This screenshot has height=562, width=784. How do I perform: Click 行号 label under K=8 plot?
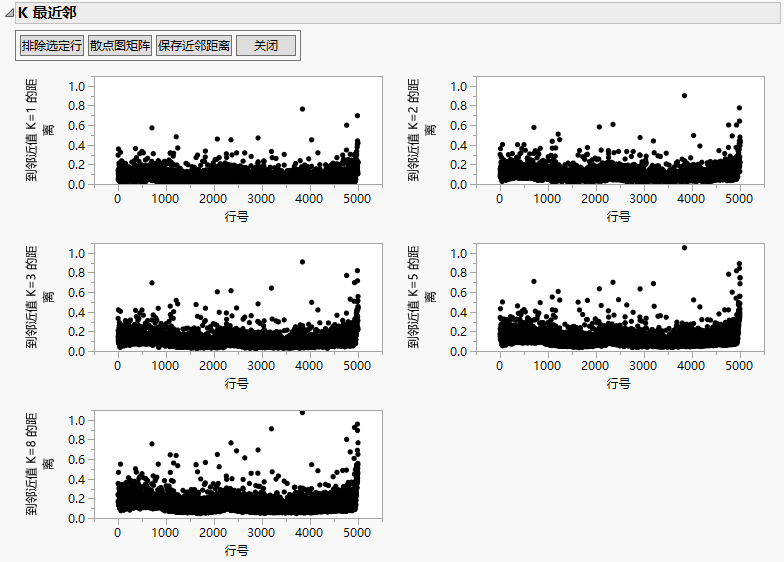pyautogui.click(x=236, y=550)
